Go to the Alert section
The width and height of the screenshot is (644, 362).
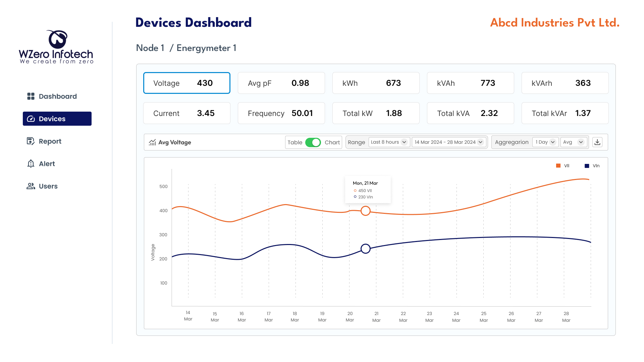pyautogui.click(x=57, y=164)
